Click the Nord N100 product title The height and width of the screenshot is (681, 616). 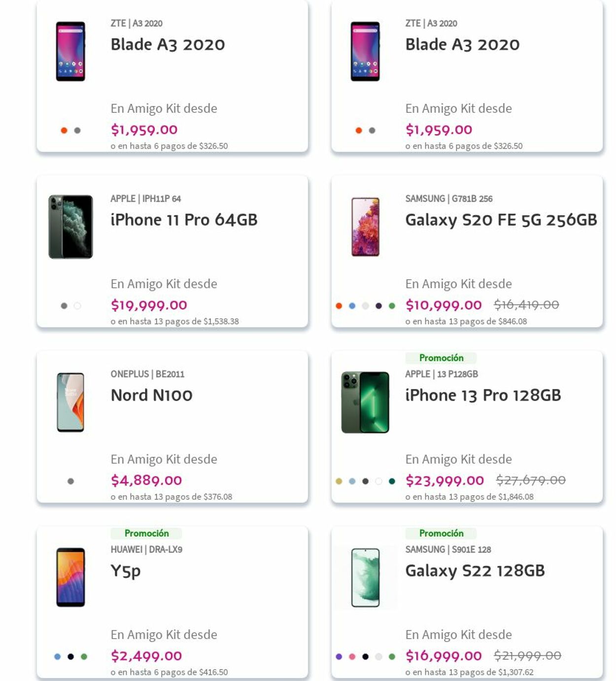[151, 395]
